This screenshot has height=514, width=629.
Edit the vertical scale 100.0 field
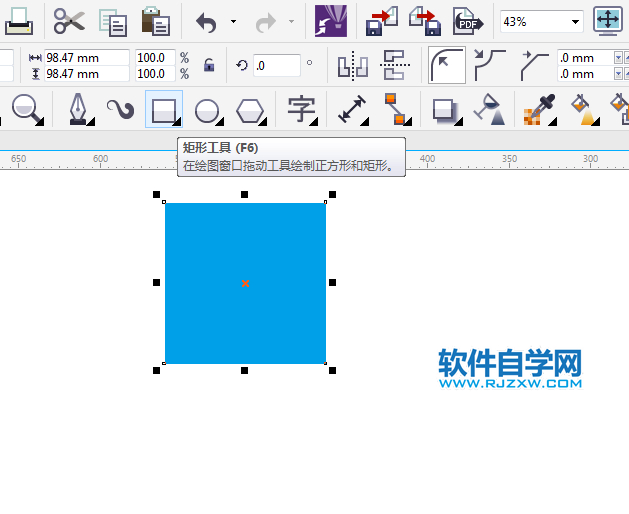point(155,74)
